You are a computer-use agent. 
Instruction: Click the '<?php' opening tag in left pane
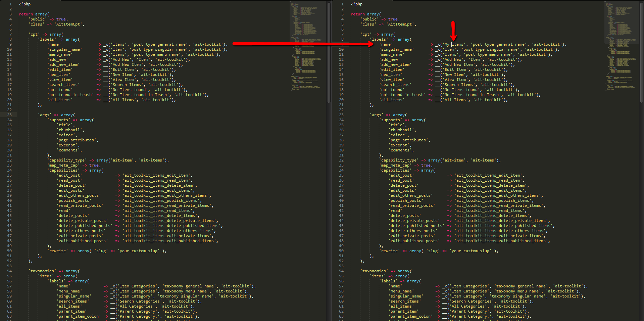pyautogui.click(x=24, y=4)
